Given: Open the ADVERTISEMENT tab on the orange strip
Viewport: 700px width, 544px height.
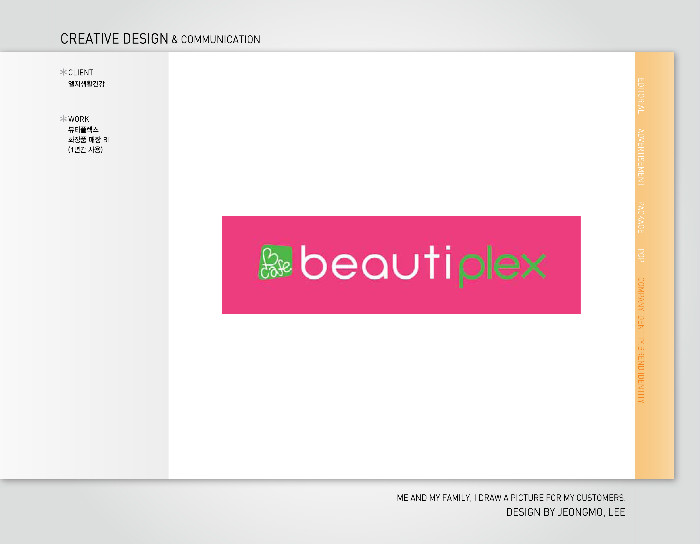Looking at the screenshot, I should click(x=641, y=157).
